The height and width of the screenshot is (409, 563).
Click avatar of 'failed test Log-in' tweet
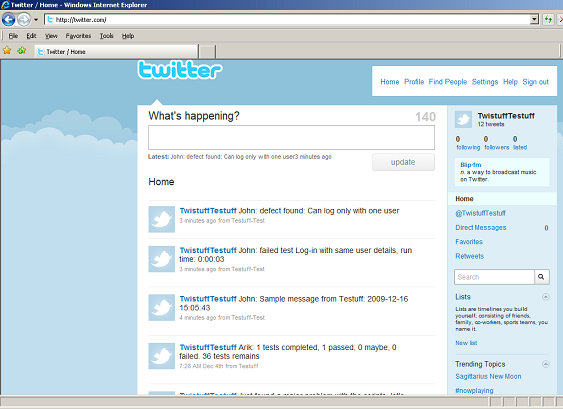tap(162, 259)
